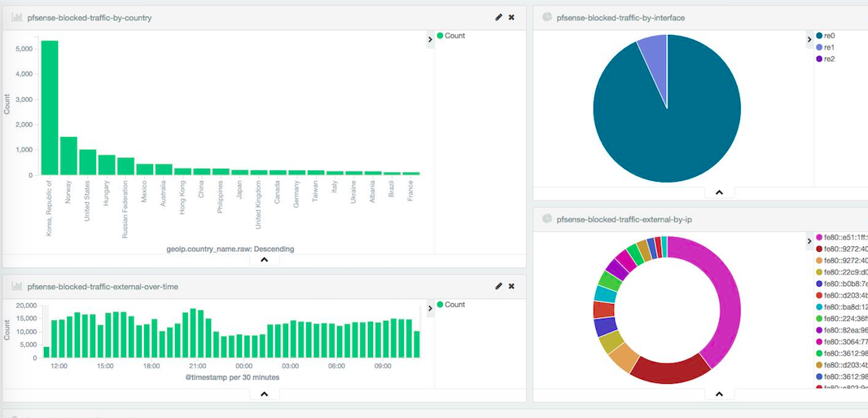The width and height of the screenshot is (868, 418).
Task: Click the pfsense-blocked-traffic-by-interface panel title
Action: (620, 18)
